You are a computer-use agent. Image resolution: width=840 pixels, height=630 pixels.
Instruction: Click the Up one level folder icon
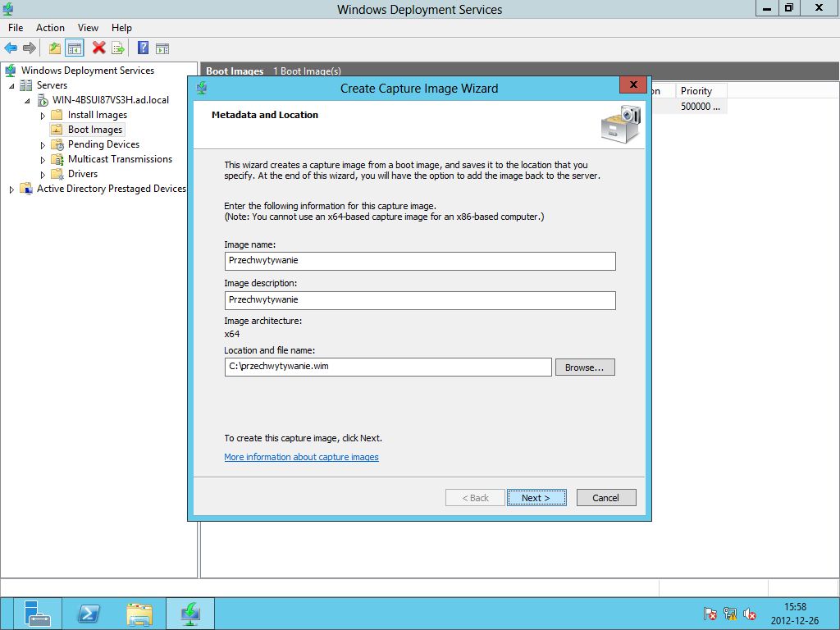pos(55,48)
